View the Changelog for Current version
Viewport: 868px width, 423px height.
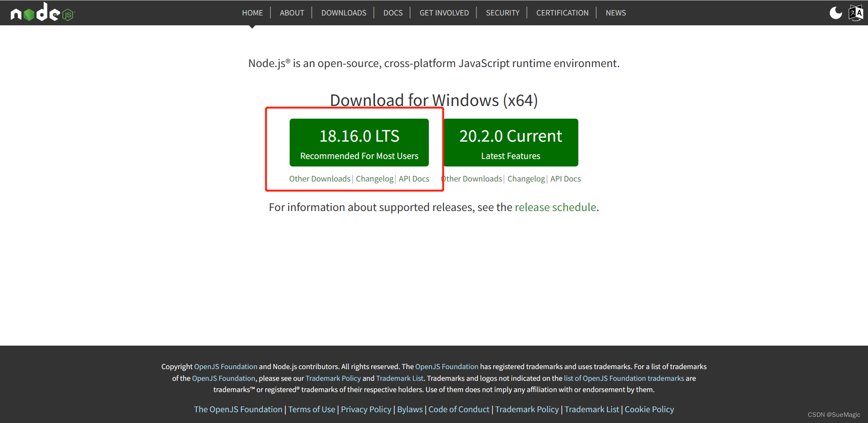point(526,179)
